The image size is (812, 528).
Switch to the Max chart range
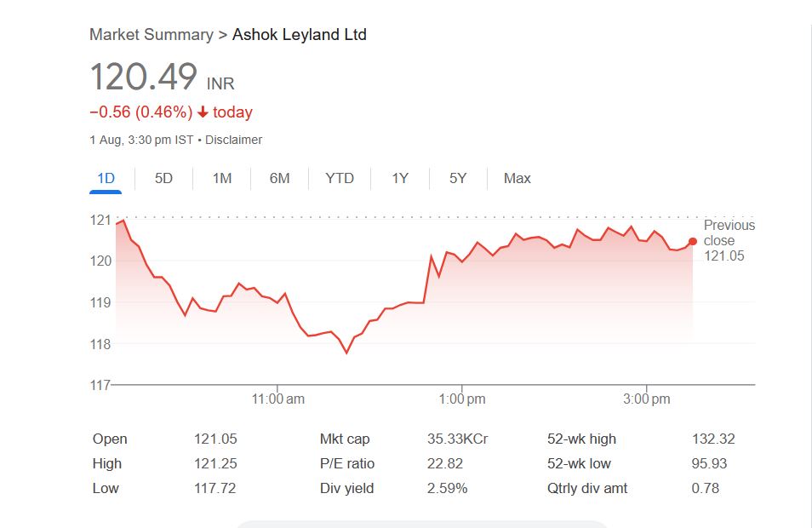pos(517,178)
